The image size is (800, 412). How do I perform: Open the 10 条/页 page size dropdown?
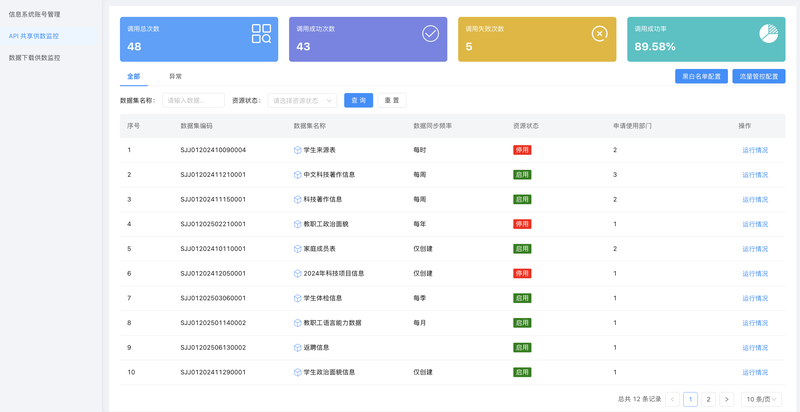pos(762,399)
